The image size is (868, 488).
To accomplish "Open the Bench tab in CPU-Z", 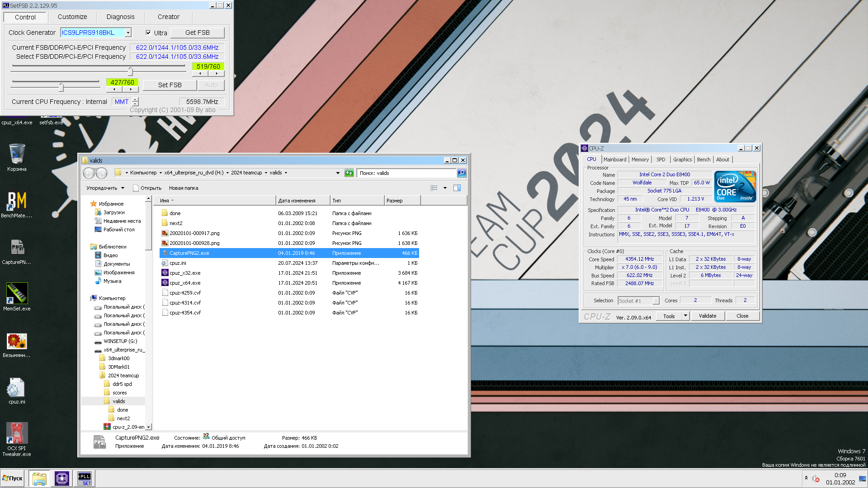I will pos(703,160).
